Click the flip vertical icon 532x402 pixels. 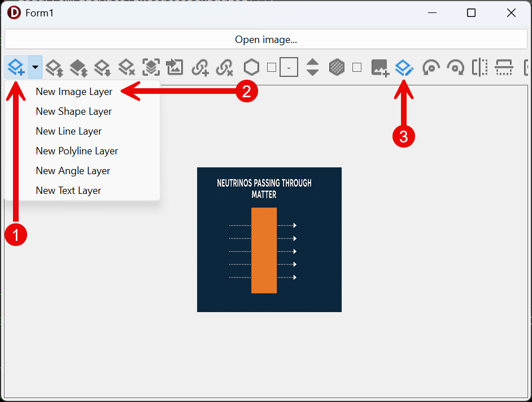504,67
